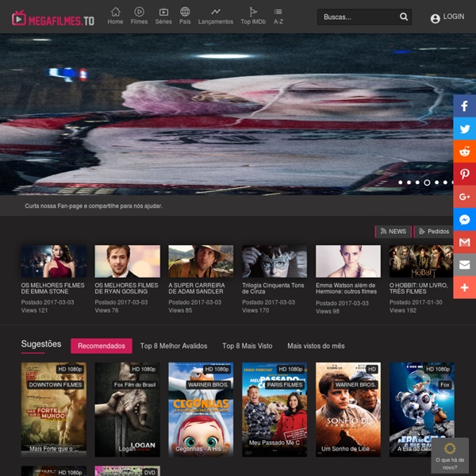Viewport: 476px width, 476px height.
Task: Switch to Top 8 Melhor Avaliados tab
Action: pyautogui.click(x=174, y=346)
